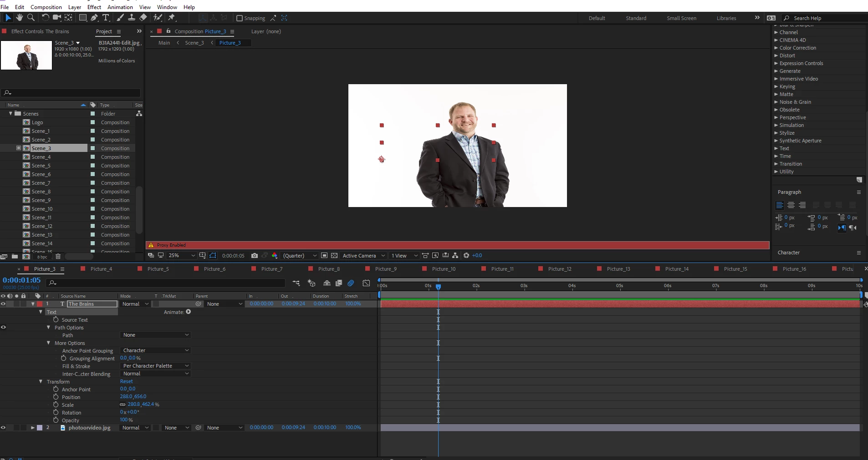Click the Reset link in Transform
Screen dimensions: 868x460
[x=127, y=381]
